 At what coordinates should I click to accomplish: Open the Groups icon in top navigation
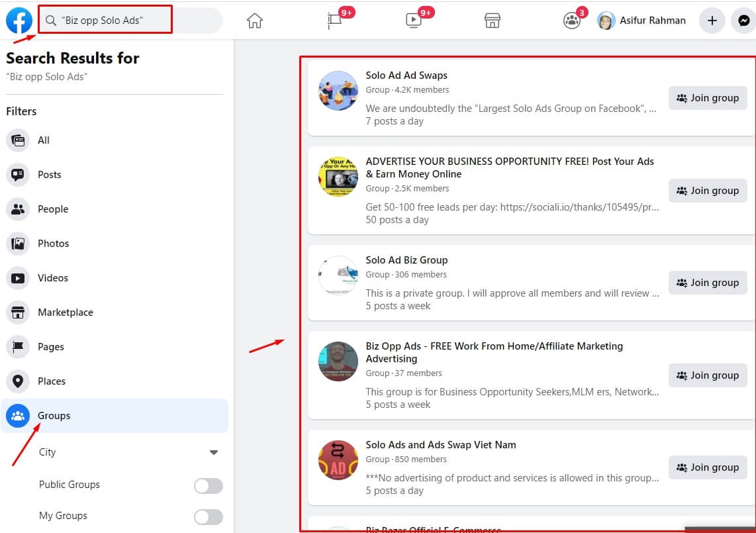[570, 21]
